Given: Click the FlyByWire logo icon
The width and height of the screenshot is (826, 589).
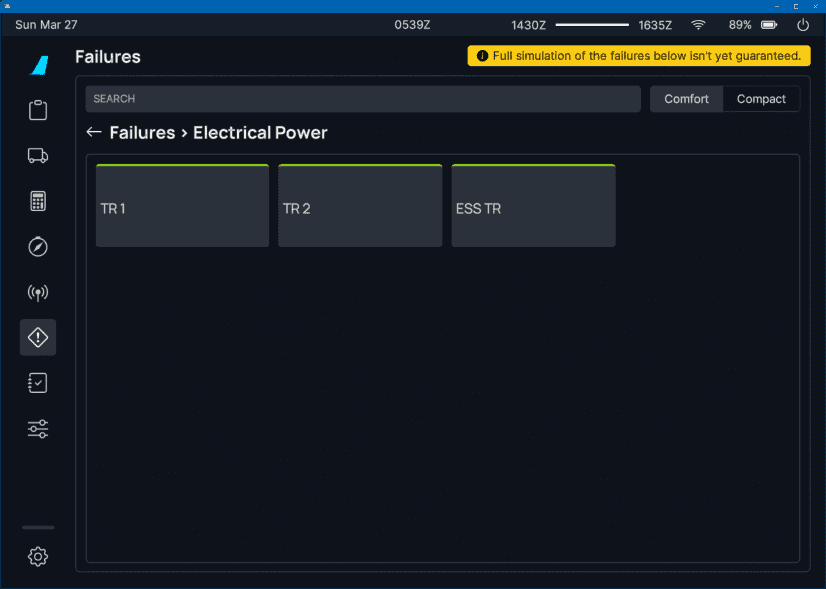Looking at the screenshot, I should pos(39,65).
